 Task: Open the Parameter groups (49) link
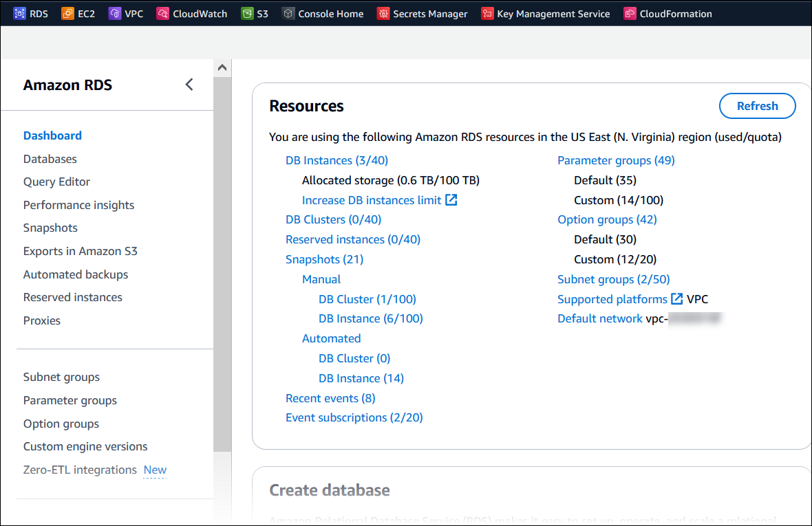616,160
